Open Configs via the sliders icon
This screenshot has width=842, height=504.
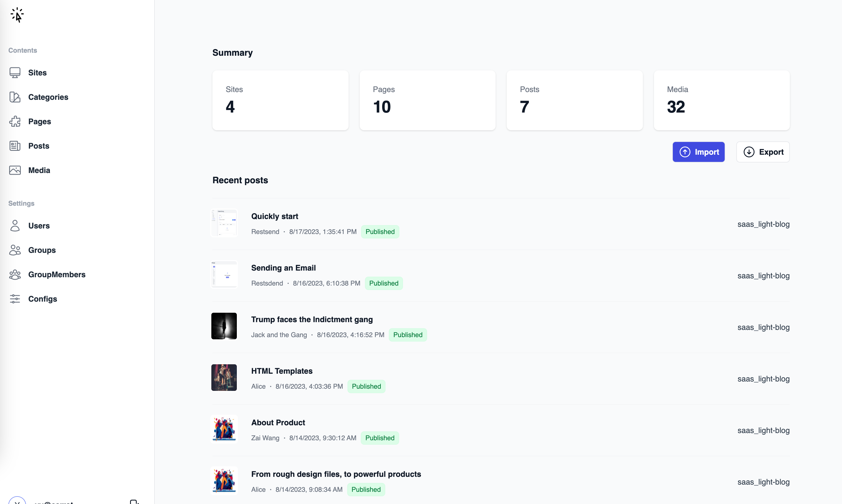(15, 299)
